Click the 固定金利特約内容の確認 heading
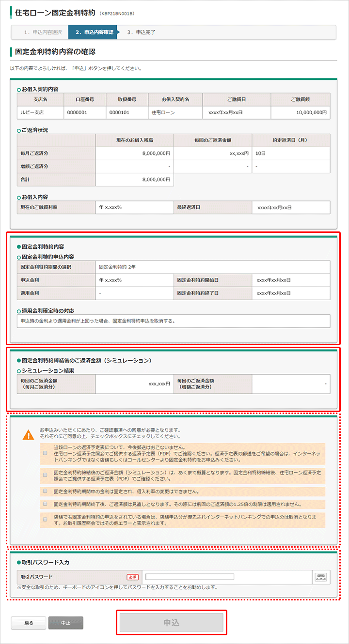Image resolution: width=349 pixels, height=644 pixels. 55,51
